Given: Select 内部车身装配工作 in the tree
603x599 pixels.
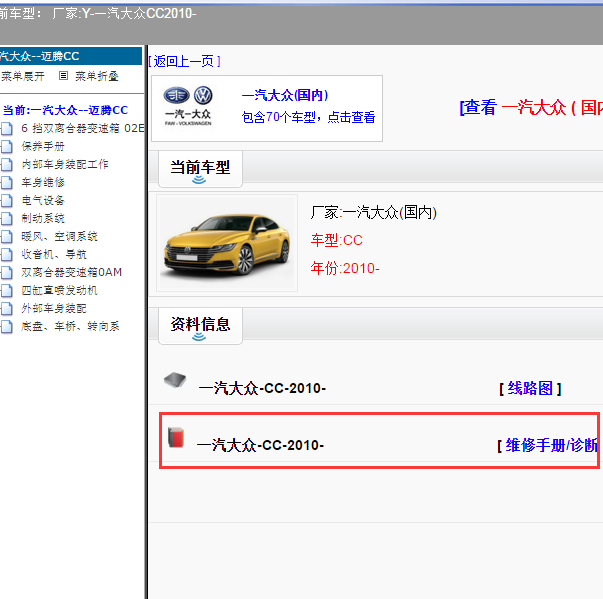Looking at the screenshot, I should click(65, 164).
